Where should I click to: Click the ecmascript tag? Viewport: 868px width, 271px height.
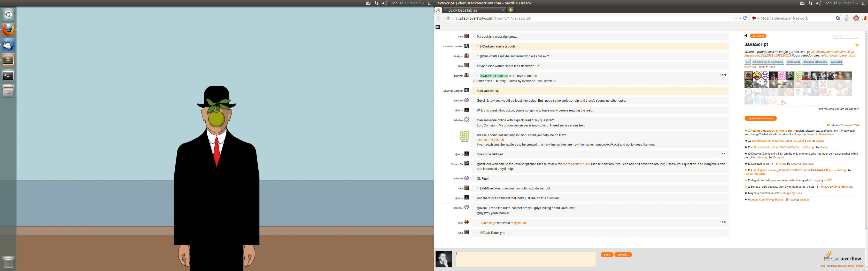793,62
